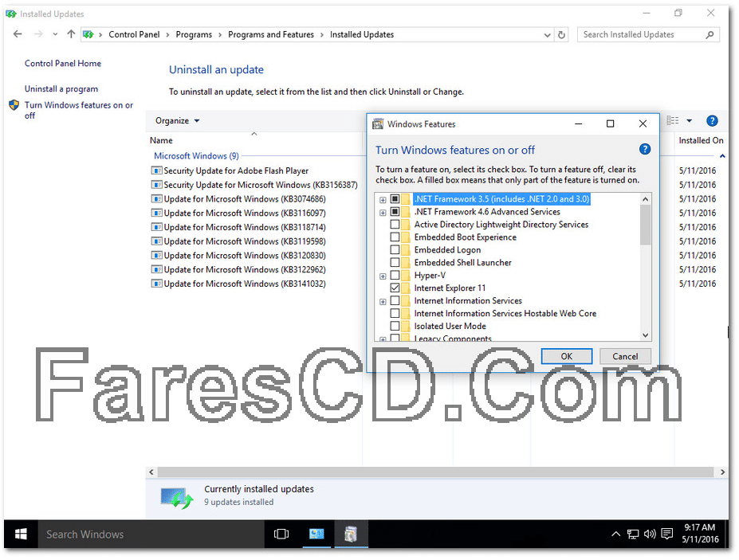The height and width of the screenshot is (560, 739).
Task: Enable Active Directory Lightweight Directory Services
Action: pyautogui.click(x=395, y=224)
